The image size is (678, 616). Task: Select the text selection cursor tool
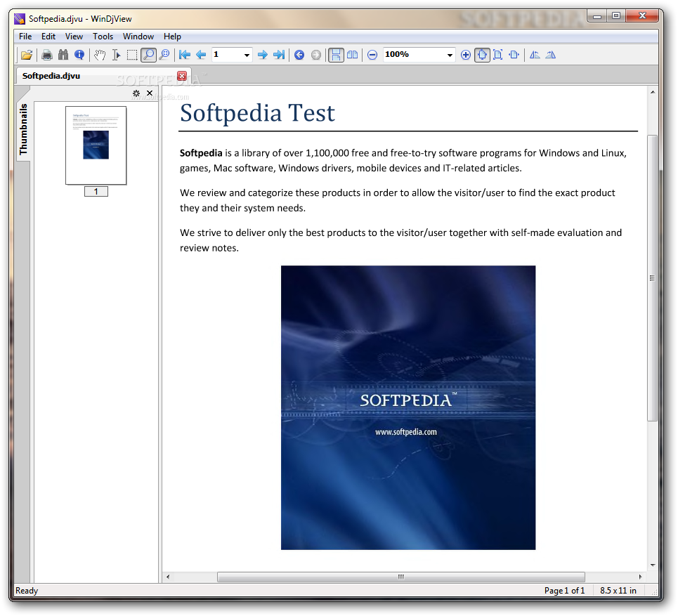[x=116, y=55]
